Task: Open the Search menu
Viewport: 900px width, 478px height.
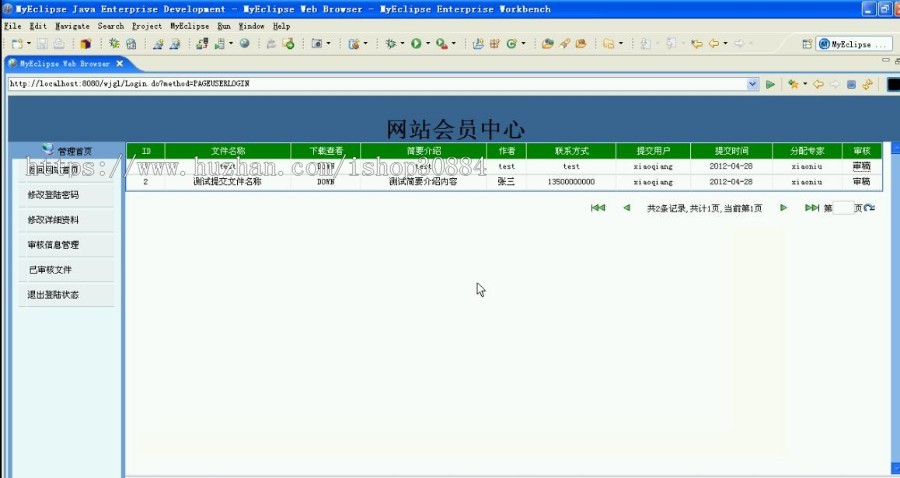Action: tap(111, 26)
